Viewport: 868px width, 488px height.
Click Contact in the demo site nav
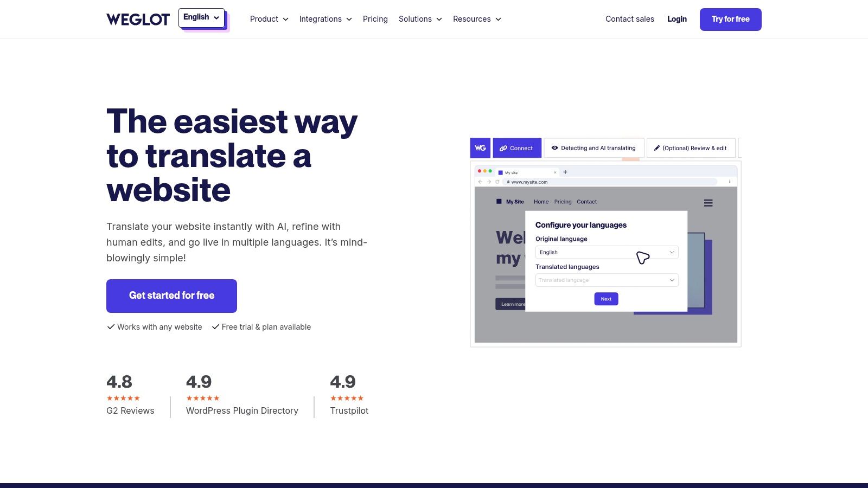[586, 202]
